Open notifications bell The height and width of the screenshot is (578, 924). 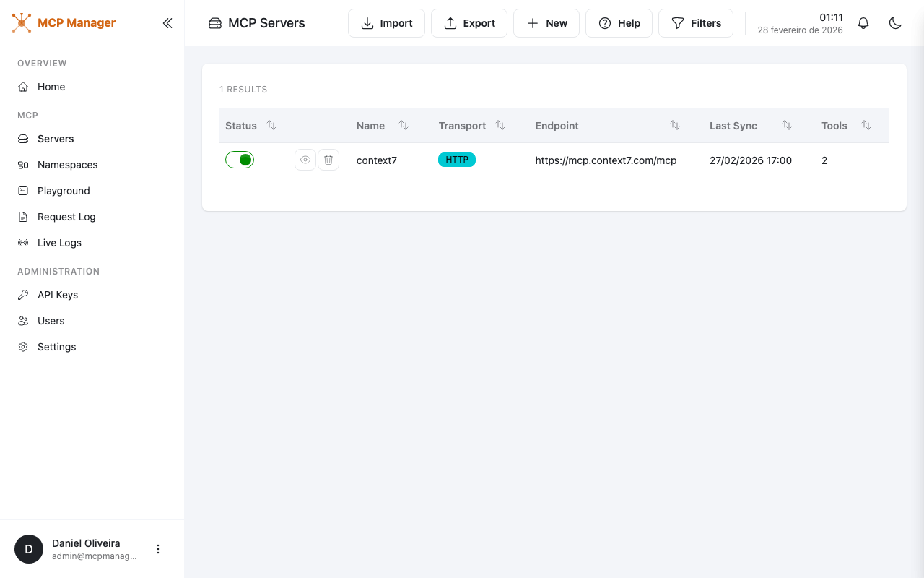[863, 23]
